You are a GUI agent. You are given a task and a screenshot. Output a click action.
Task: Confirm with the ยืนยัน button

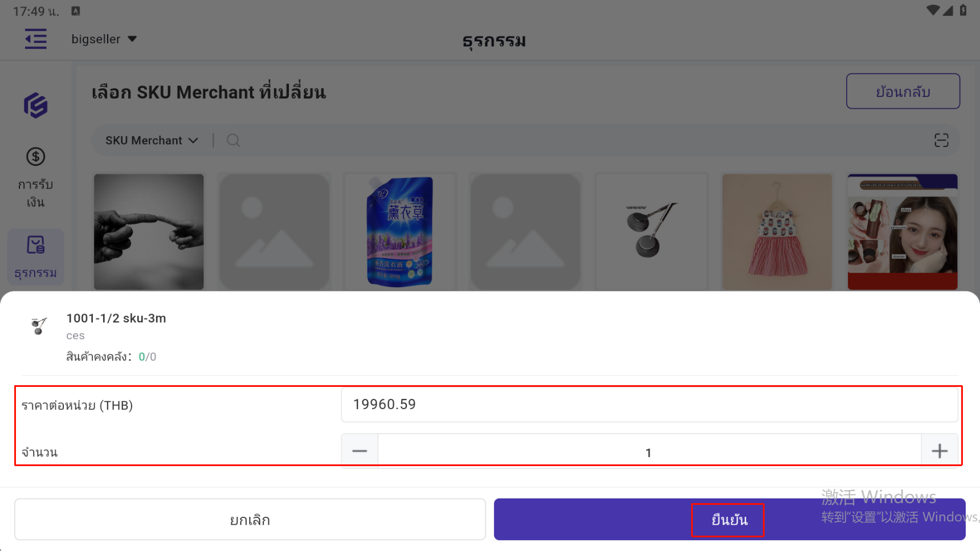point(729,520)
